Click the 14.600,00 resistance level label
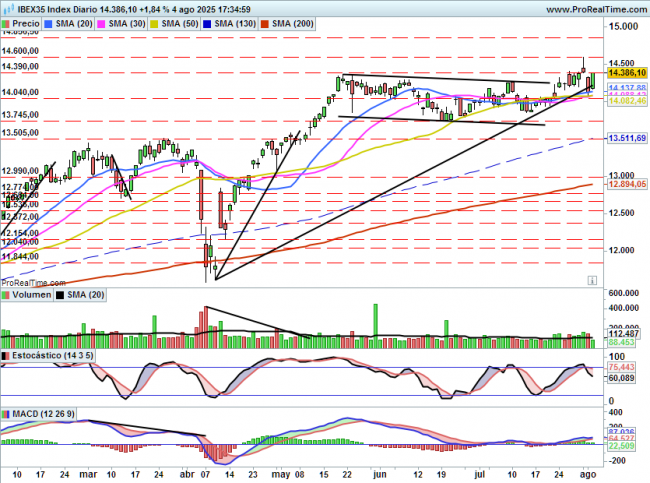650x483 pixels. [x=20, y=51]
